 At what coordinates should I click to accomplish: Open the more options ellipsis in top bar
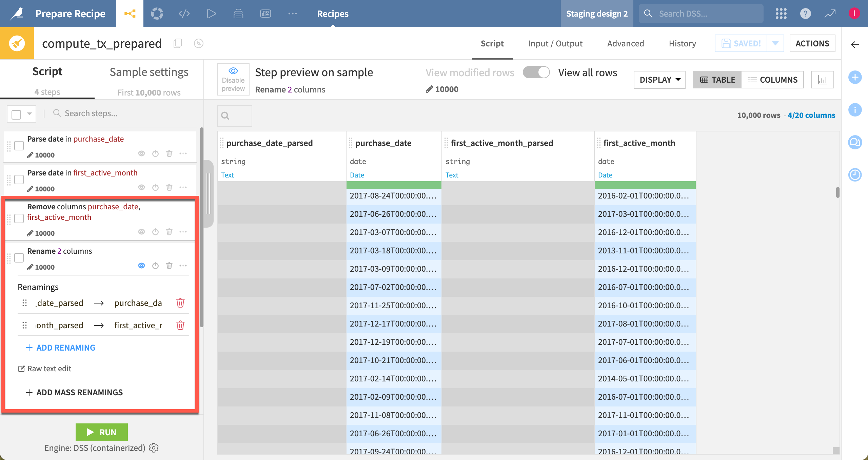click(293, 14)
